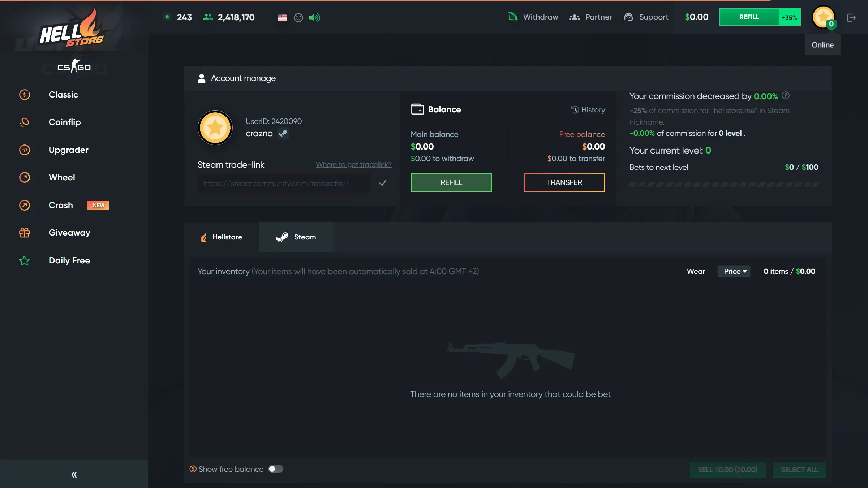
Task: Click the large profile avatar
Action: point(215,128)
